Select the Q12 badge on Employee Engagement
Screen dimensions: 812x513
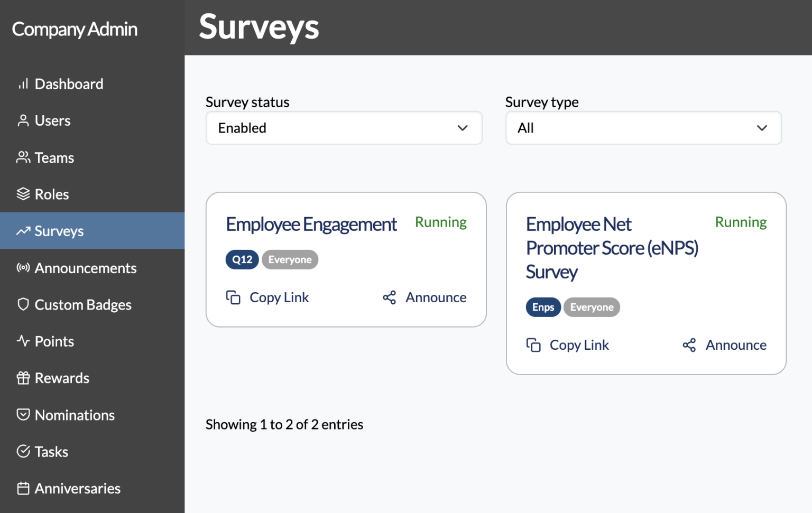[x=242, y=259]
